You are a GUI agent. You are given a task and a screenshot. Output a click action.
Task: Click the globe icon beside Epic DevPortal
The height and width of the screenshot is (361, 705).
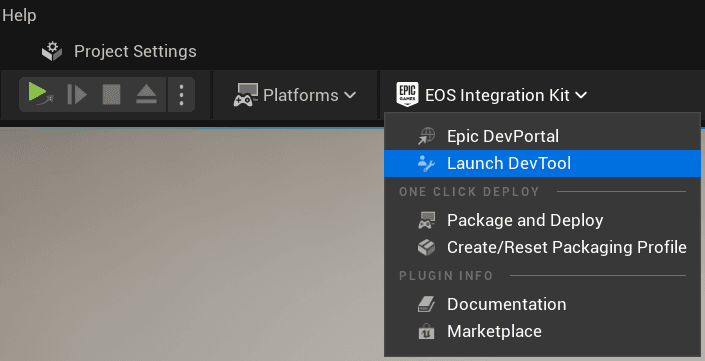(426, 136)
